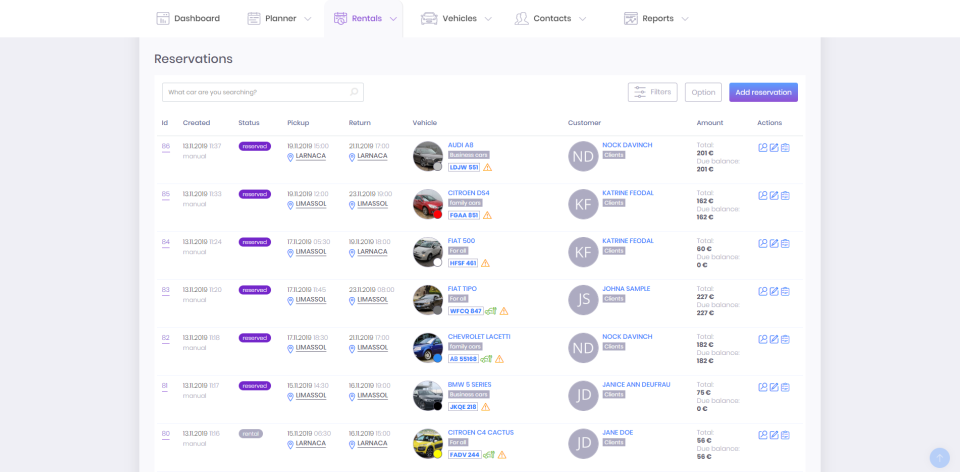
Task: Open AUDI A8 vehicle link
Action: [x=460, y=145]
